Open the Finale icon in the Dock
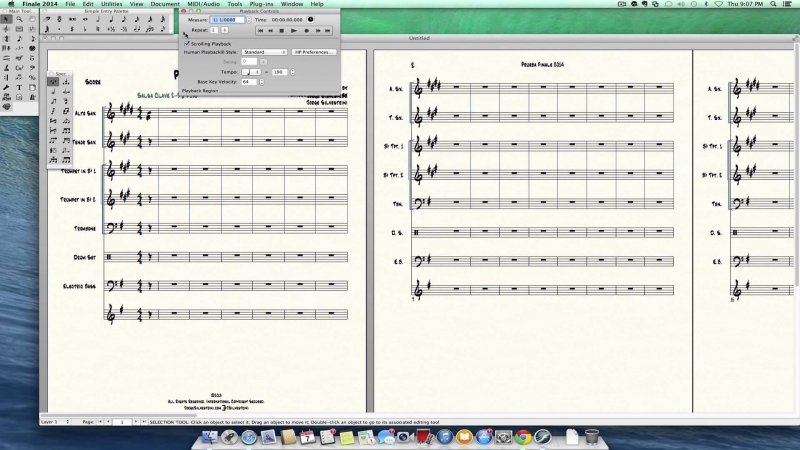Screen dimensions: 800x450 pyautogui.click(x=543, y=437)
